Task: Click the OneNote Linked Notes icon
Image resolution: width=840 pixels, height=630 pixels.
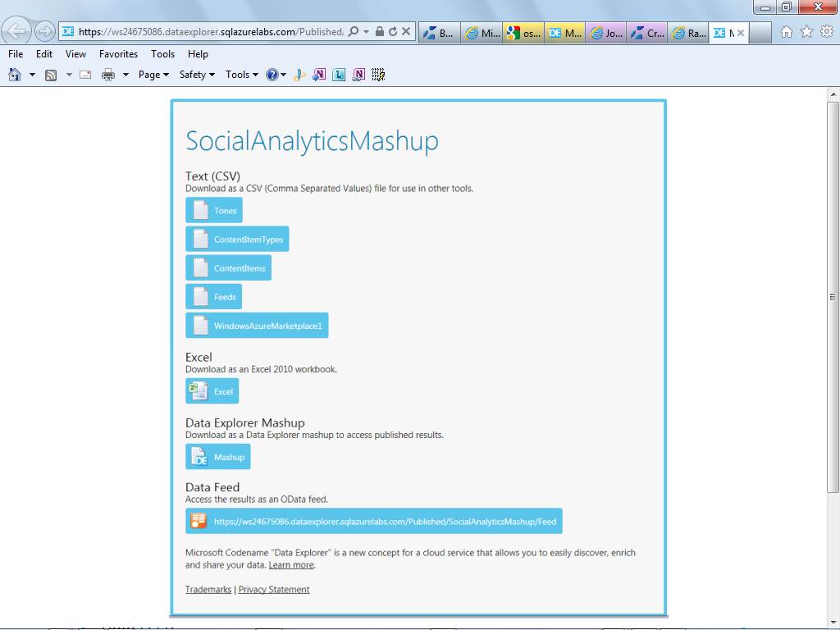Action: tap(358, 75)
